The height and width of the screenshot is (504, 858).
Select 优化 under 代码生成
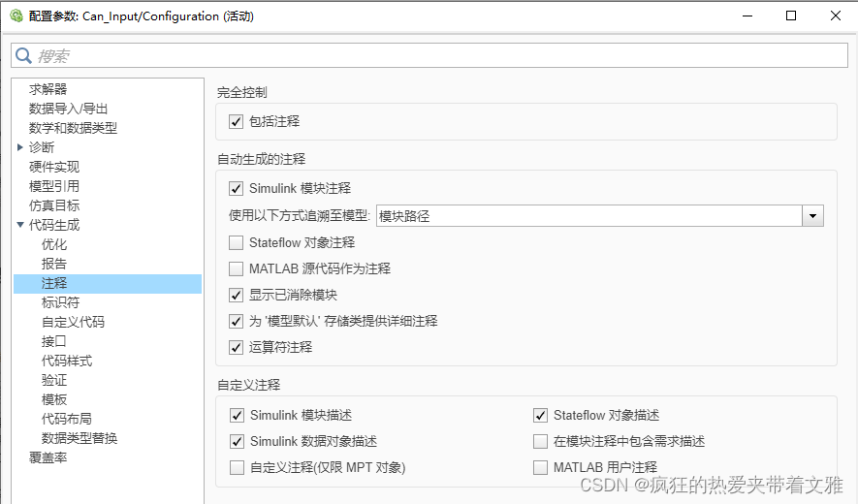54,244
